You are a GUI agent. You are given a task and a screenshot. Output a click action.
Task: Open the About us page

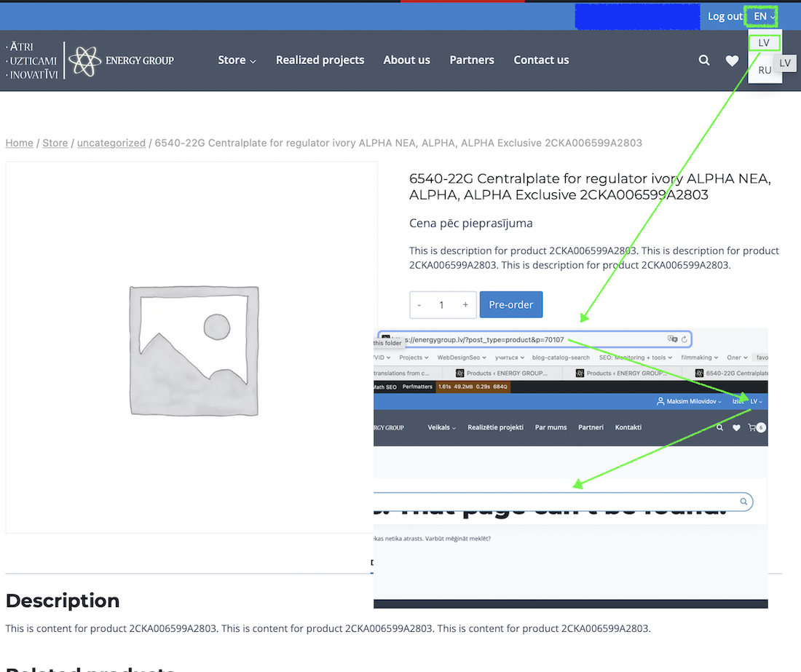[x=406, y=60]
